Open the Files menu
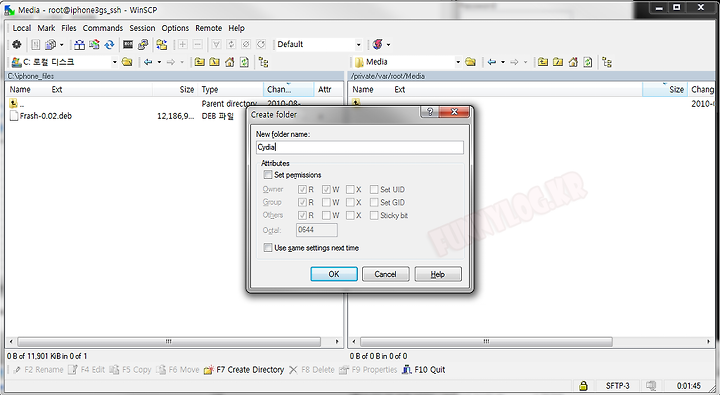This screenshot has height=395, width=720. click(x=69, y=28)
